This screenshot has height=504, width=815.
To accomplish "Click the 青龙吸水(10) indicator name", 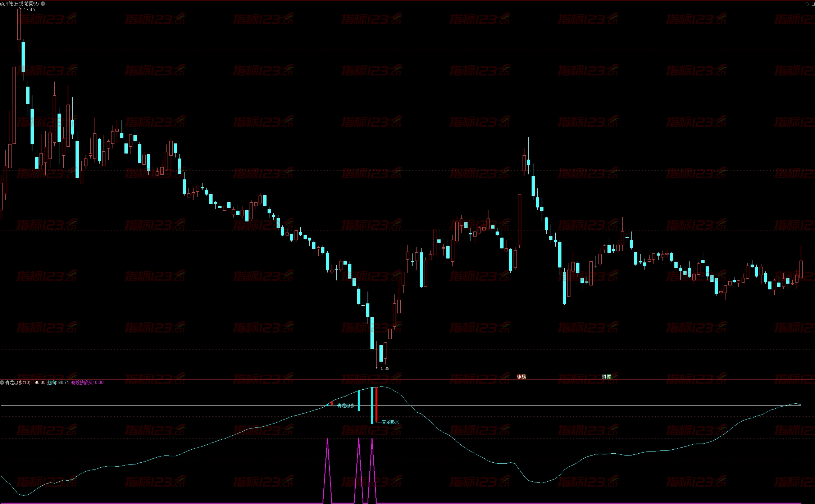I will pyautogui.click(x=18, y=382).
